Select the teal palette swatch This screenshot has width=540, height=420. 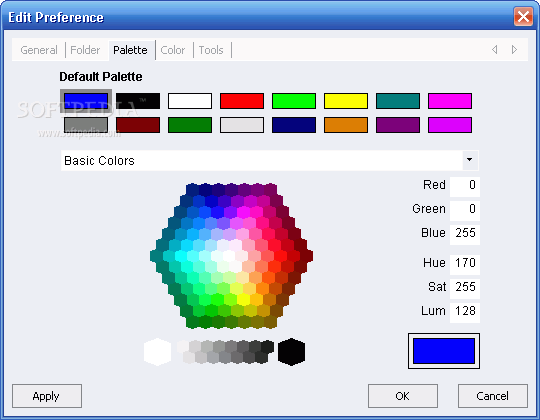coord(398,101)
